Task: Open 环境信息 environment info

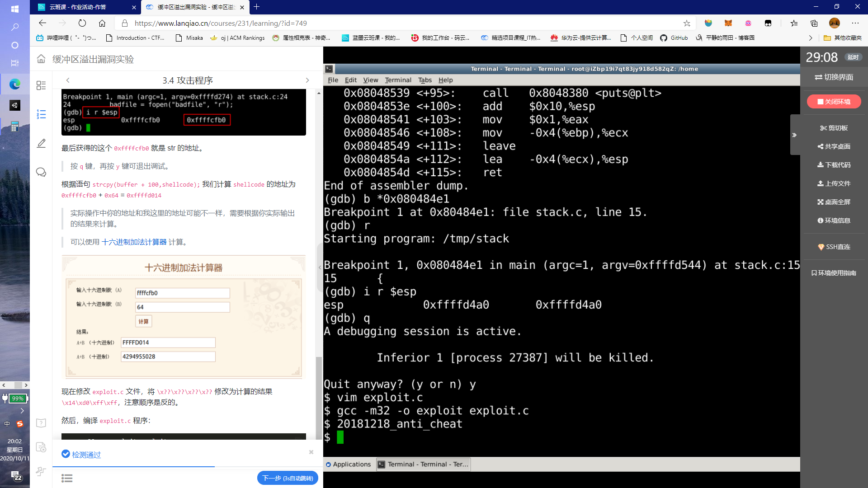Action: point(834,221)
